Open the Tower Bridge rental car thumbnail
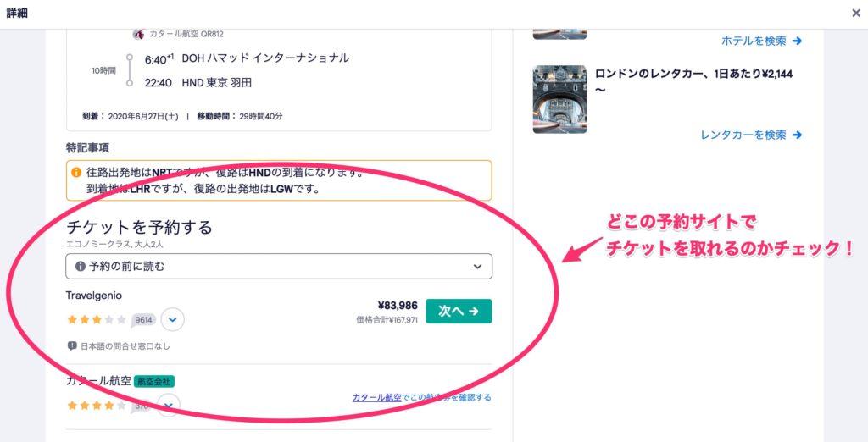 point(559,99)
